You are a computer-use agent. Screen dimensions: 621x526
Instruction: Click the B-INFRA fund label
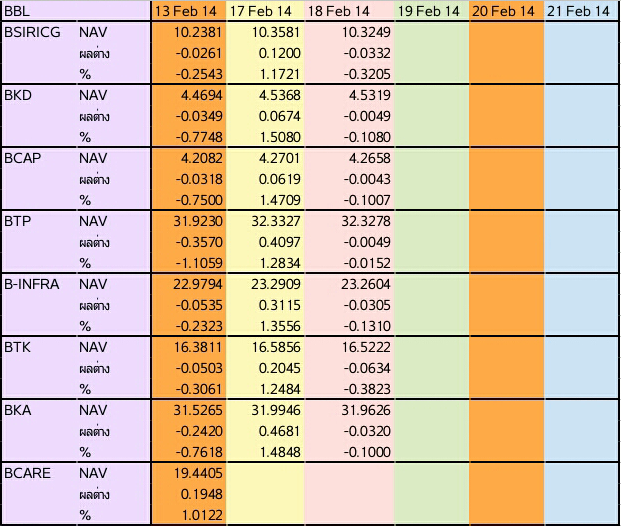(x=32, y=284)
